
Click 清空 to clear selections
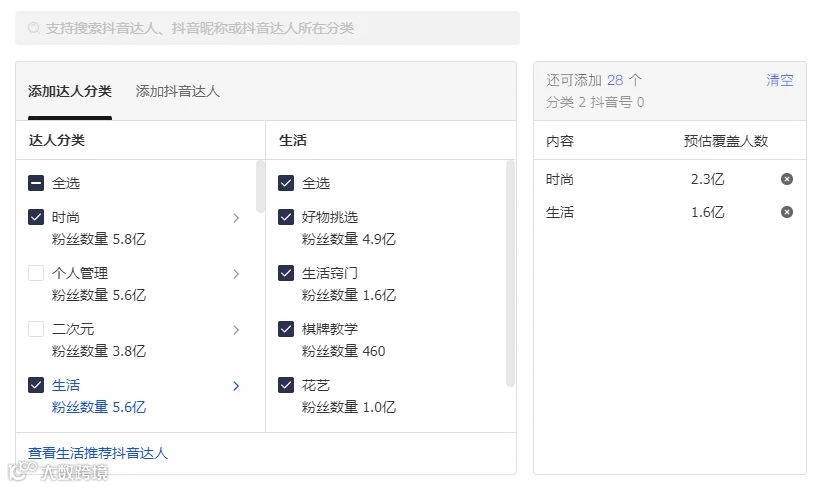click(780, 80)
